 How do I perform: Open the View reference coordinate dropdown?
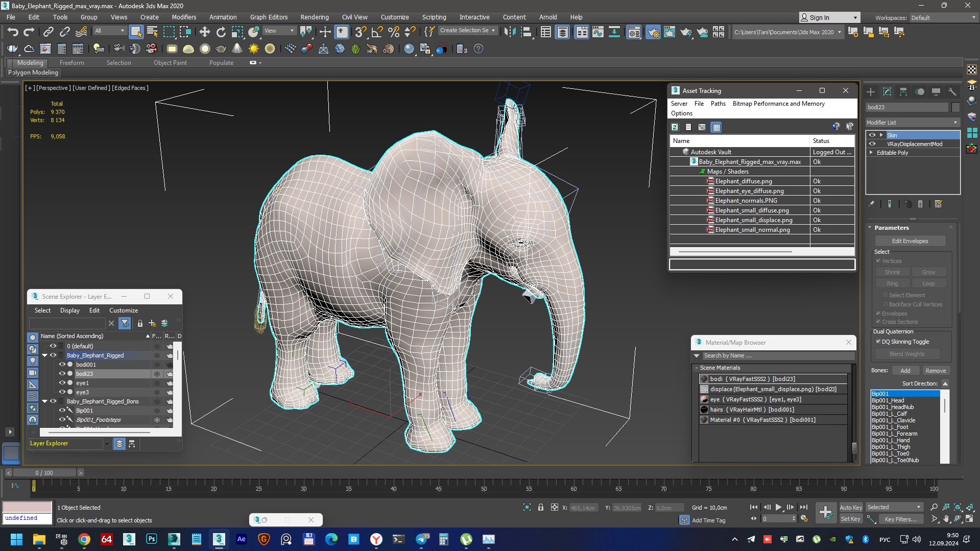point(279,31)
